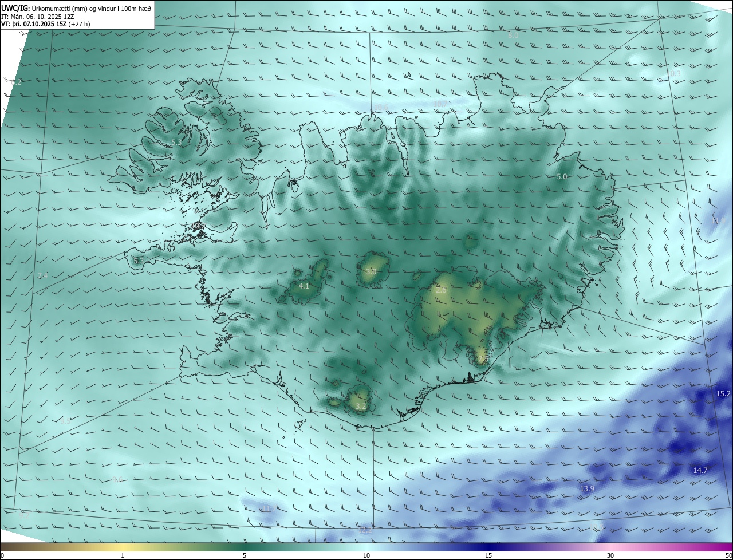
Task: Click the 5.3 value on Snæfellsnes peninsula
Action: pos(138,261)
